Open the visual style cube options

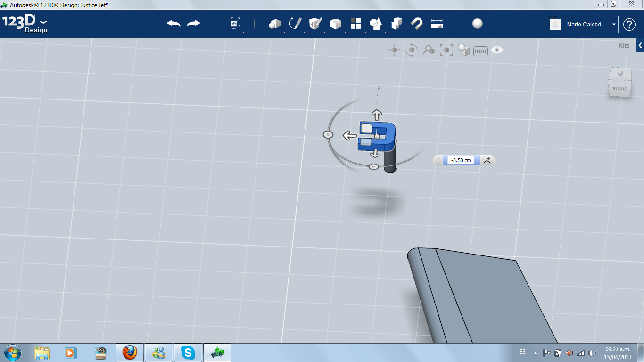(464, 50)
